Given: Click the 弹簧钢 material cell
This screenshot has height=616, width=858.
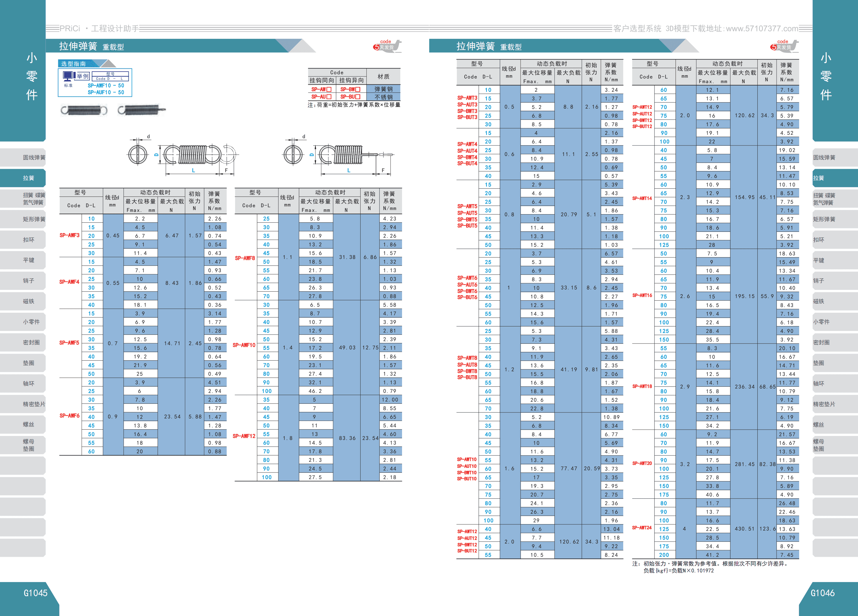Looking at the screenshot, I should (x=383, y=89).
